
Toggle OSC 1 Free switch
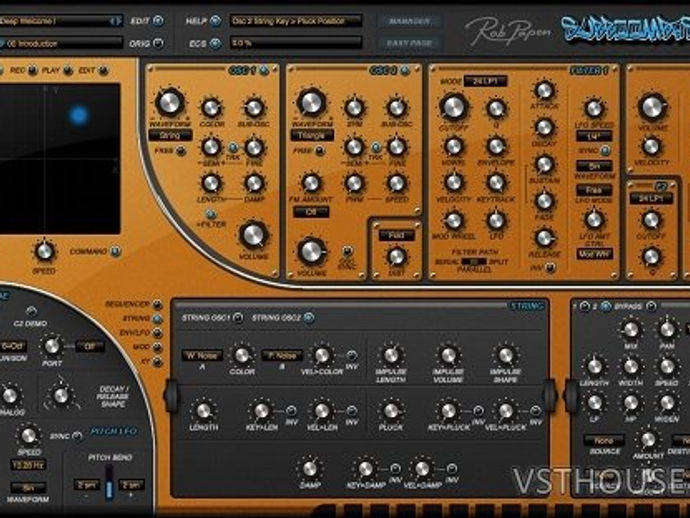(x=180, y=151)
